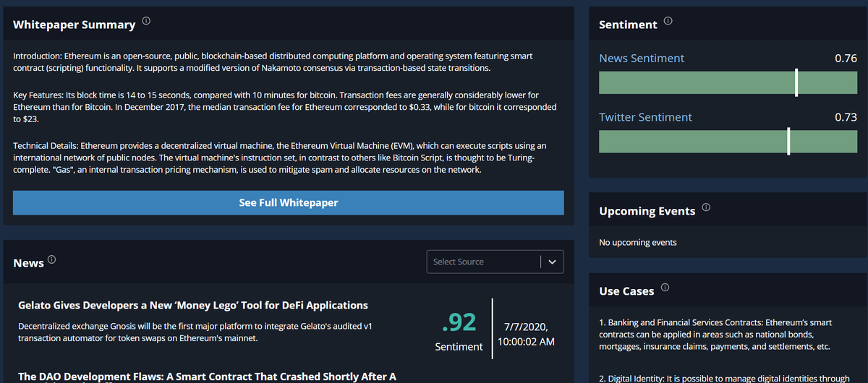Image resolution: width=868 pixels, height=383 pixels.
Task: Click the Key Features paragraph
Action: coord(285,107)
